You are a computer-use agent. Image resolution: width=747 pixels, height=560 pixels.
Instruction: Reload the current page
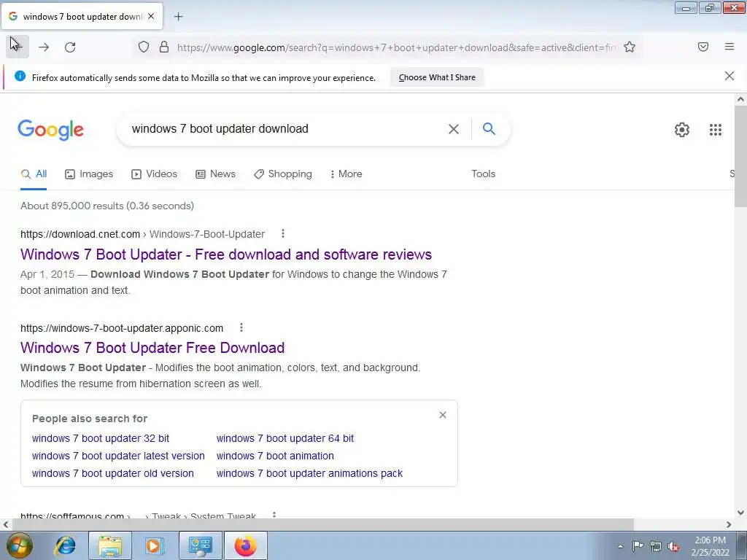[70, 47]
